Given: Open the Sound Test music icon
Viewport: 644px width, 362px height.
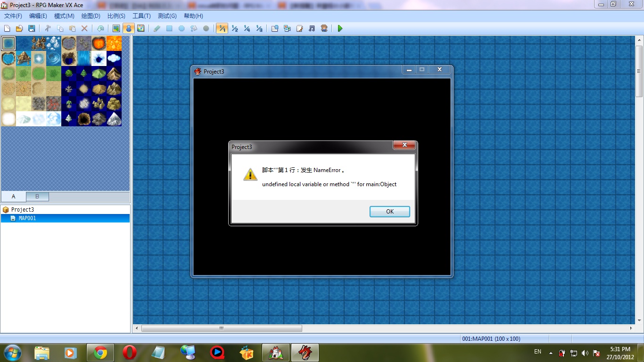Looking at the screenshot, I should pyautogui.click(x=312, y=28).
